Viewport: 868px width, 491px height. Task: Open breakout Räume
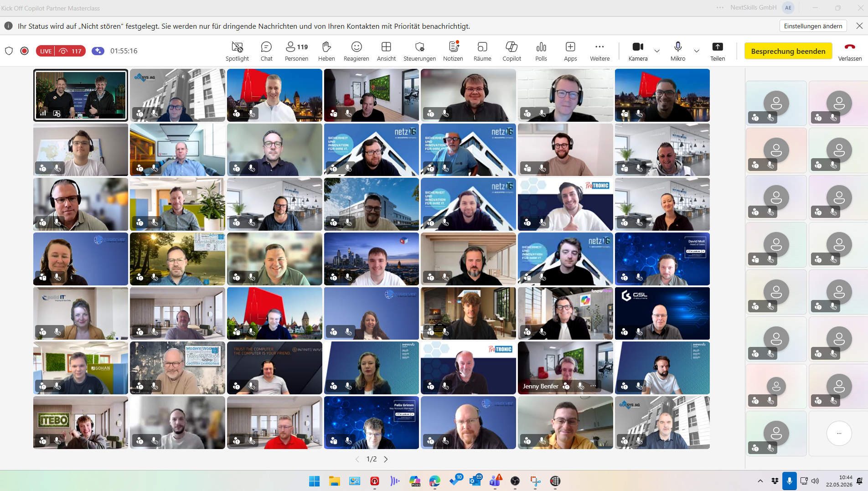(482, 51)
